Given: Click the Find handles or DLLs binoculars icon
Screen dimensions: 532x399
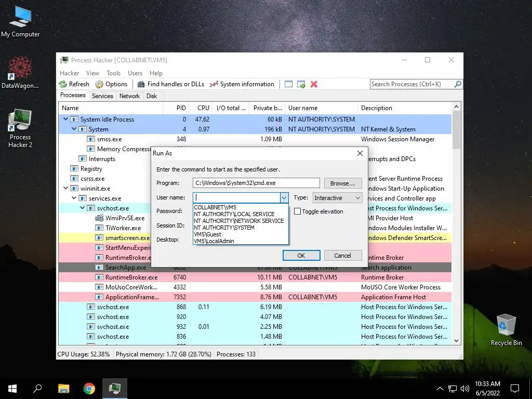Looking at the screenshot, I should point(141,84).
